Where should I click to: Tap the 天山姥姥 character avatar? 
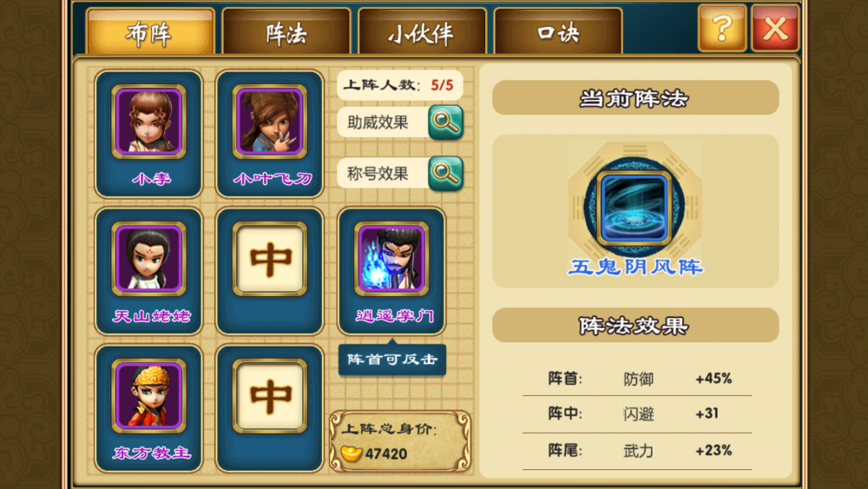(x=148, y=259)
